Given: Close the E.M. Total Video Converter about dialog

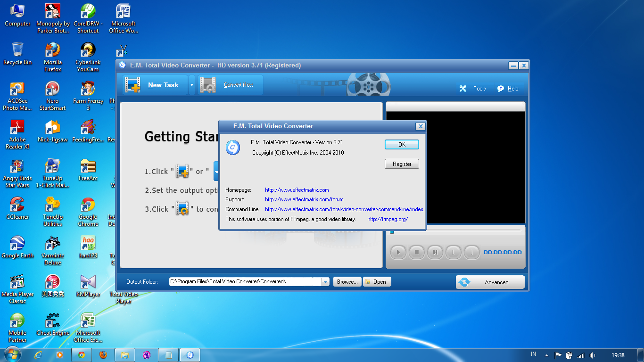Looking at the screenshot, I should pos(420,126).
